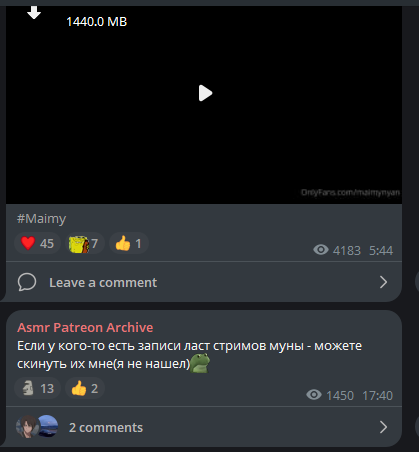Viewport: 419px width, 452px height.
Task: Click the first commenter avatar
Action: point(27,426)
